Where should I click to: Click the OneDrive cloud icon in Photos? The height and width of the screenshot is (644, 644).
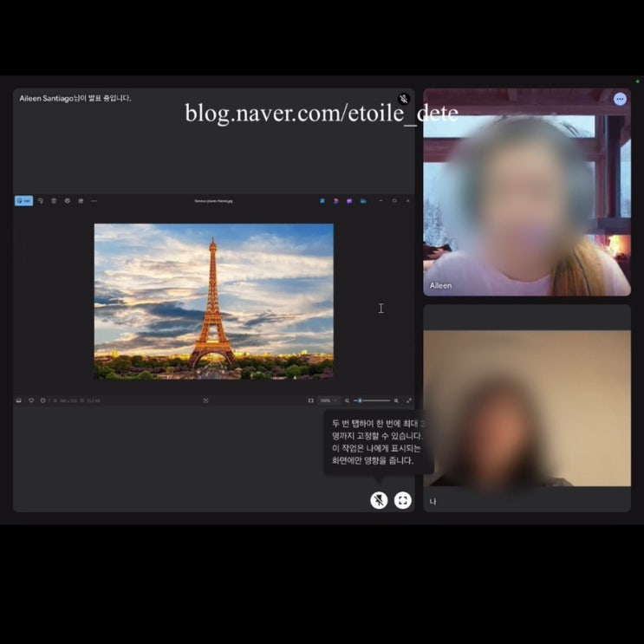[x=363, y=201]
